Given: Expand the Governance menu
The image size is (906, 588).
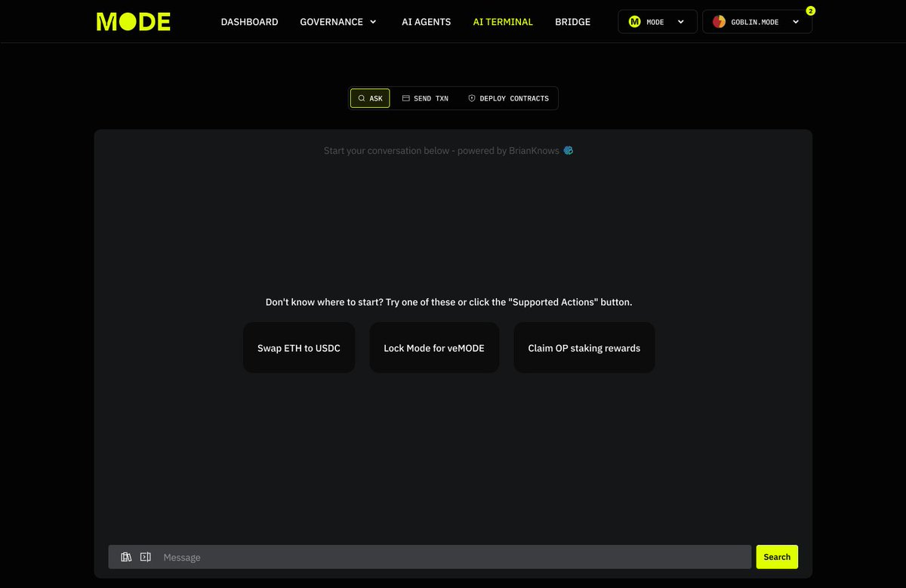Looking at the screenshot, I should (338, 22).
